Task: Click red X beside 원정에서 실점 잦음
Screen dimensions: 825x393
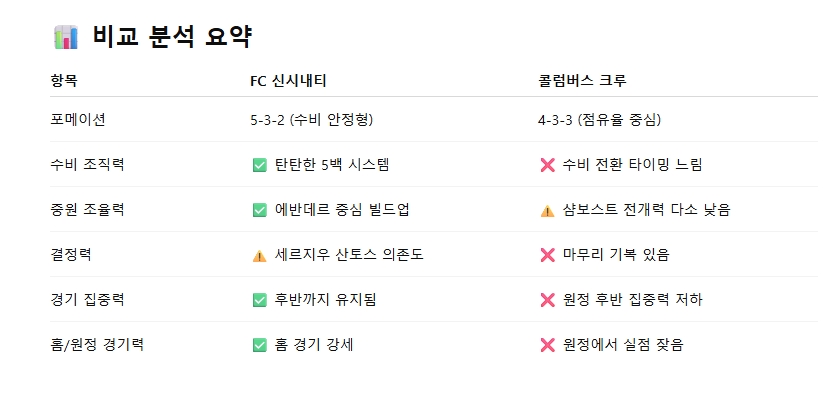Action: pos(547,346)
